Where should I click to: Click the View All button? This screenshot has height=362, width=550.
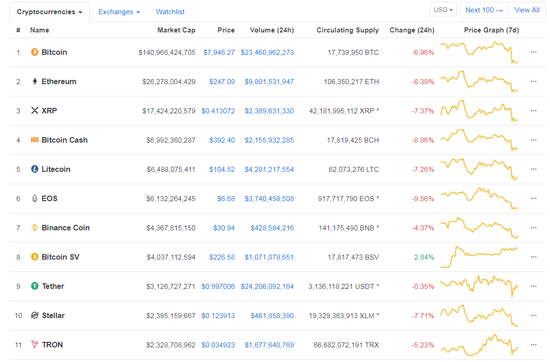[527, 10]
